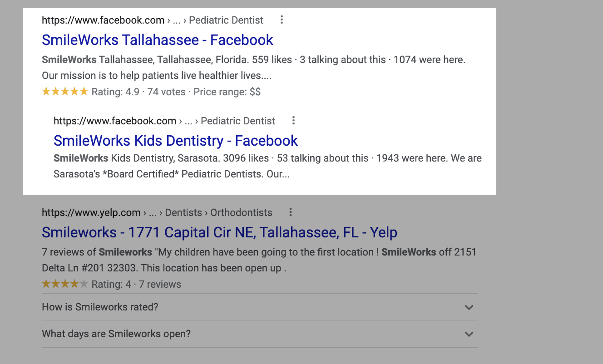Open three-dot options for the Yelp result
This screenshot has height=364, width=603.
tap(291, 212)
